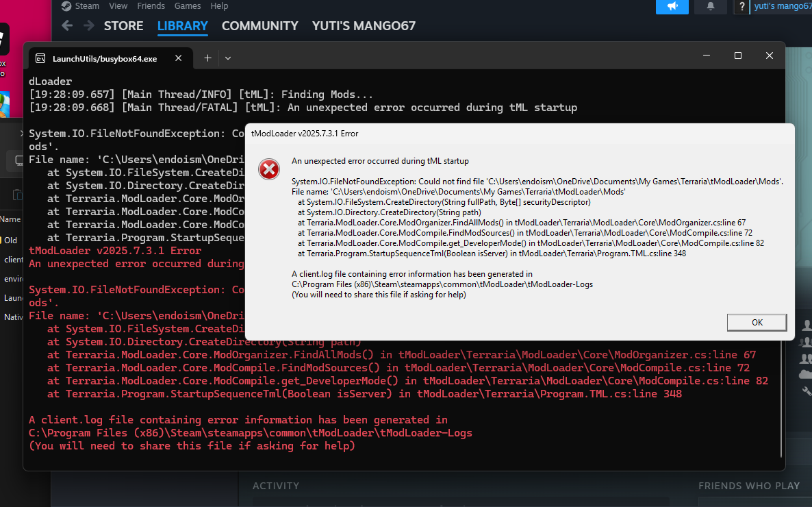This screenshot has width=812, height=507.
Task: Open the YUTI'S MANGO67 profile tab
Action: coord(364,26)
